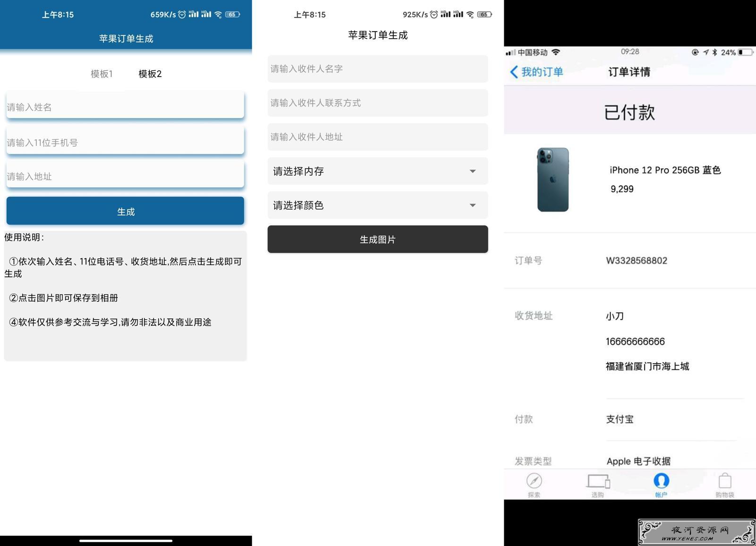
Task: Tap the order number W3328568802
Action: [x=636, y=261]
